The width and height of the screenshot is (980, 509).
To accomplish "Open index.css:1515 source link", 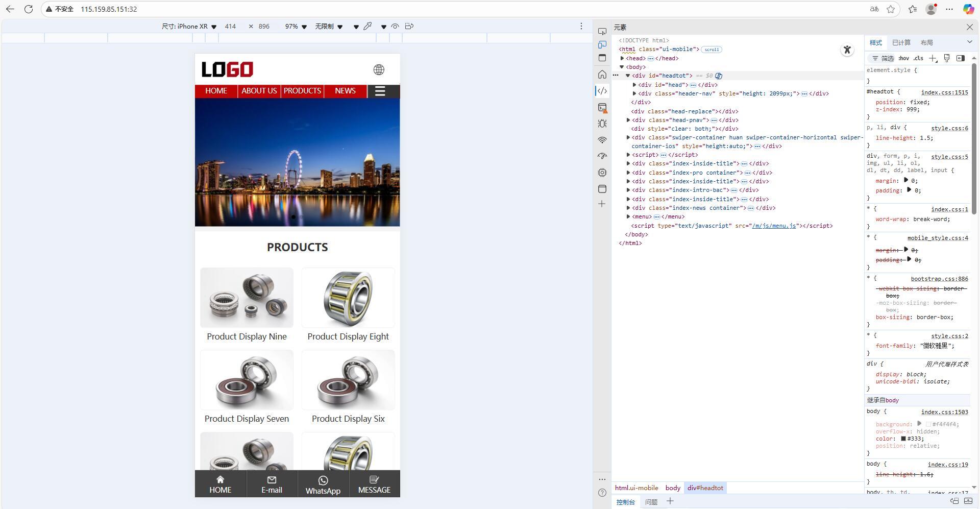I will pyautogui.click(x=944, y=92).
